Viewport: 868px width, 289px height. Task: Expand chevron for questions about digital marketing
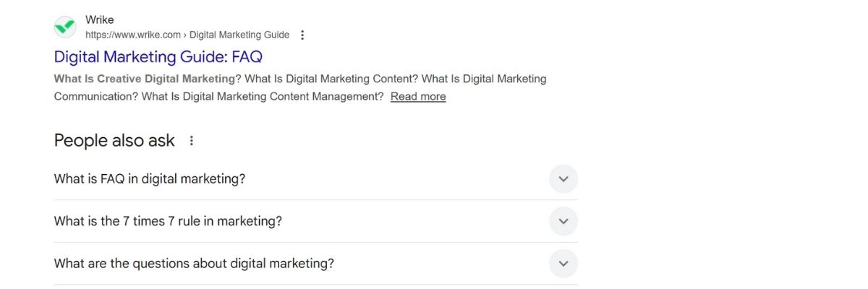563,264
